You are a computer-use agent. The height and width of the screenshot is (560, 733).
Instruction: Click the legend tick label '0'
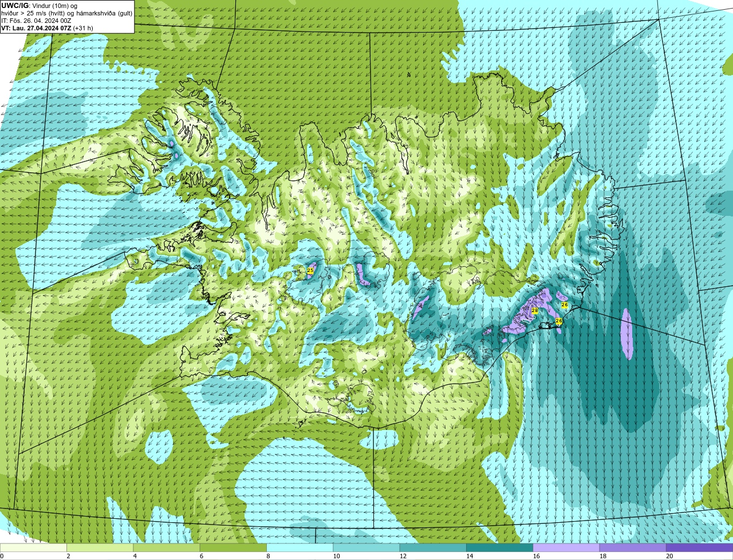pos(2,556)
